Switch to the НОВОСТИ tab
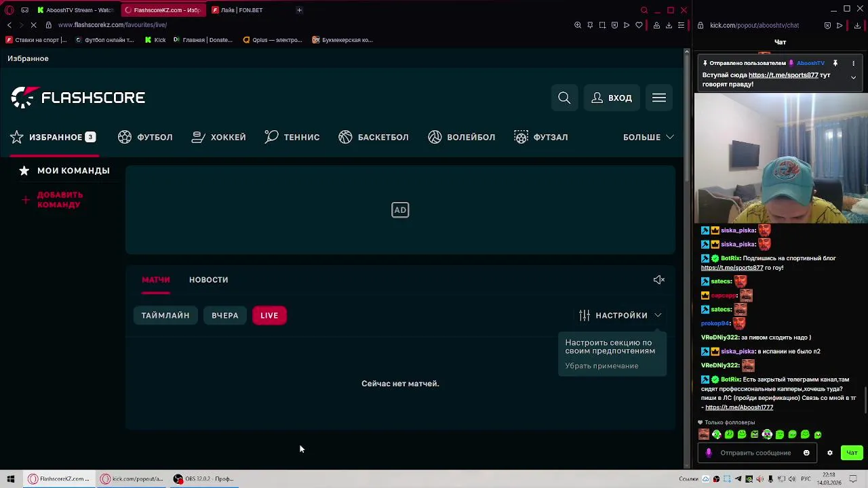 coord(208,280)
